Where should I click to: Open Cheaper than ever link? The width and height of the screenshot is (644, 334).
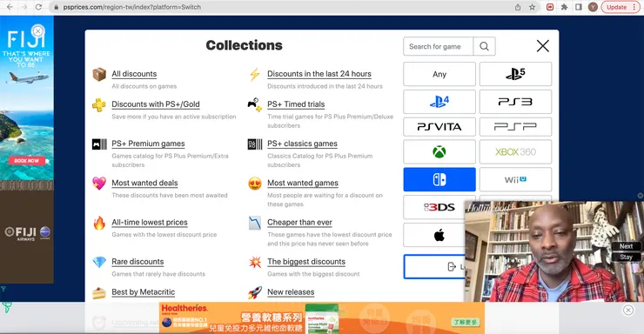[300, 223]
